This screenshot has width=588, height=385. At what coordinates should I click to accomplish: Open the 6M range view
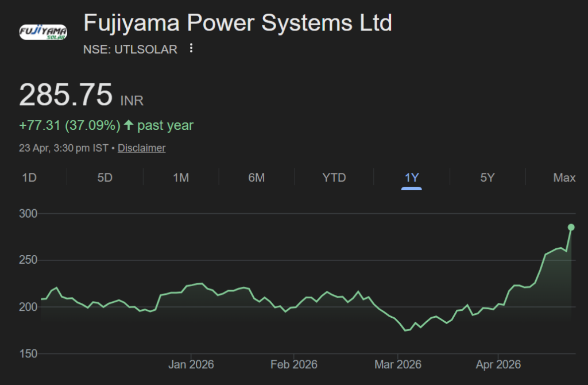pyautogui.click(x=257, y=178)
